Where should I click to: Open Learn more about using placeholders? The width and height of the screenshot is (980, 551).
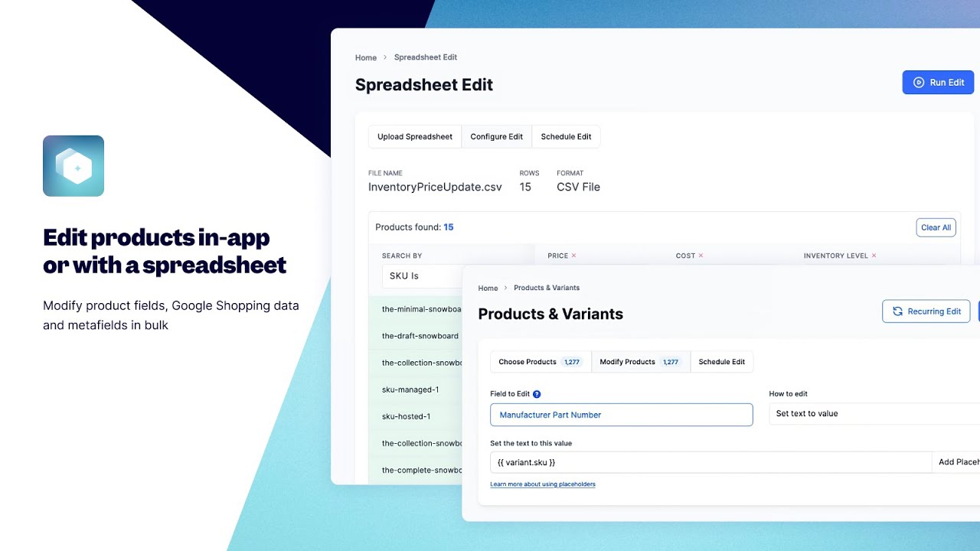click(x=543, y=484)
